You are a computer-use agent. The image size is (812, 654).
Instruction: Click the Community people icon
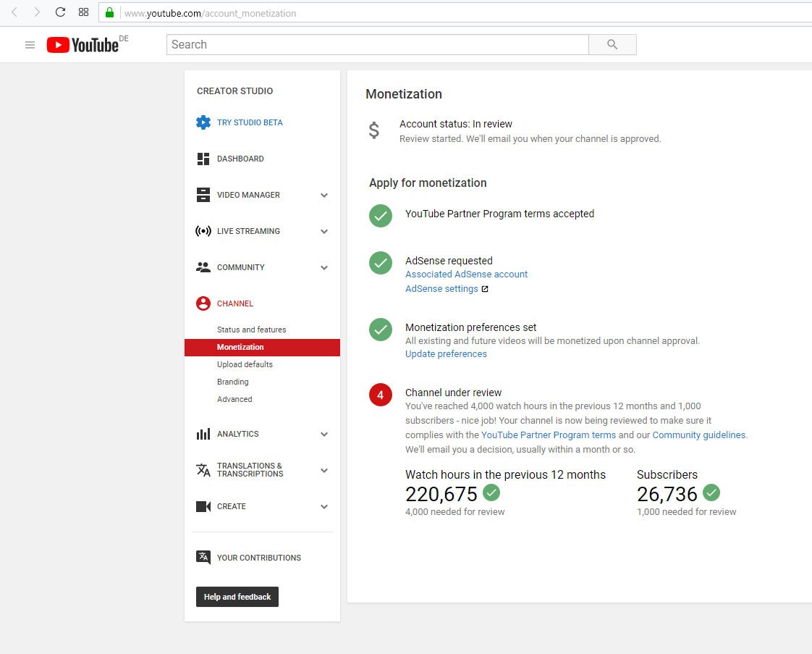click(x=203, y=267)
